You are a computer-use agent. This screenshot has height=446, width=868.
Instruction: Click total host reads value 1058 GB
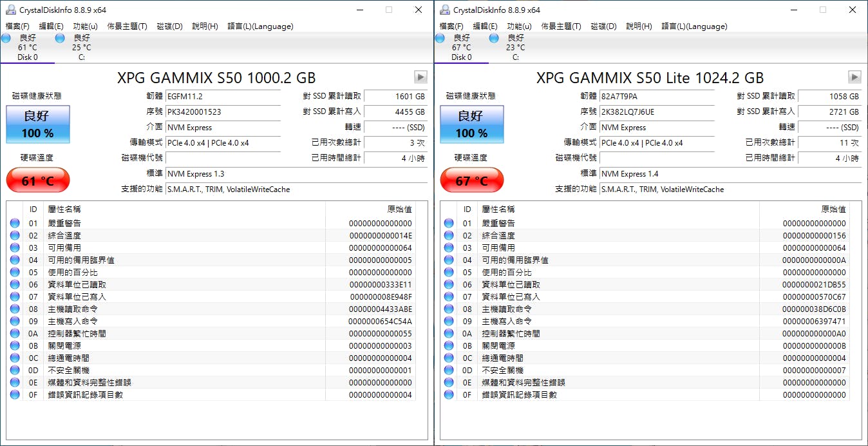pos(830,96)
